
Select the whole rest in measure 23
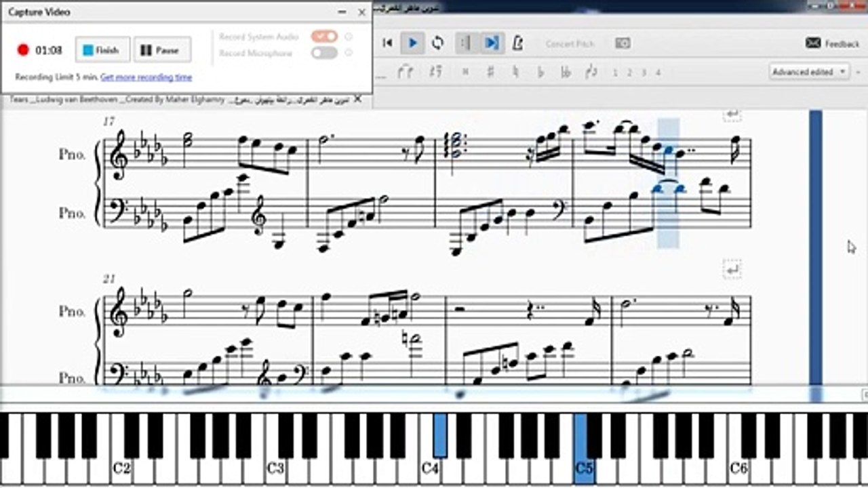pos(460,308)
